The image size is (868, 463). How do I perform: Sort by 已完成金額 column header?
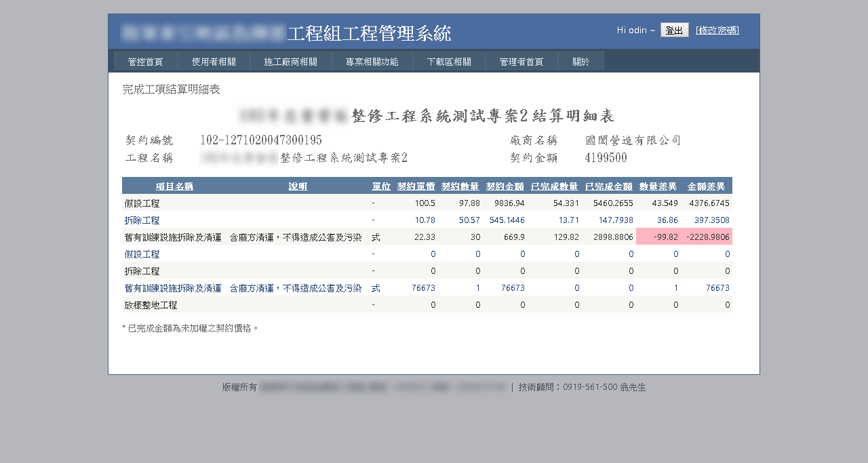[608, 186]
